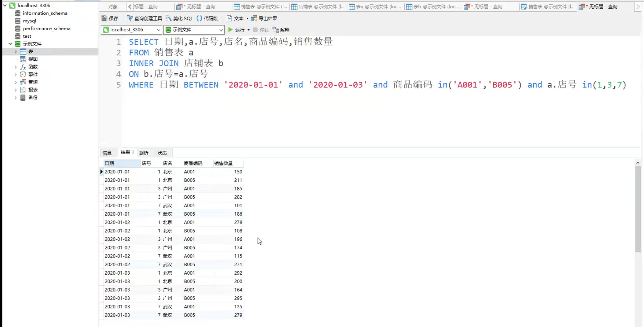Click the cell with sales value 295
Image resolution: width=644 pixels, height=327 pixels.
(x=228, y=298)
